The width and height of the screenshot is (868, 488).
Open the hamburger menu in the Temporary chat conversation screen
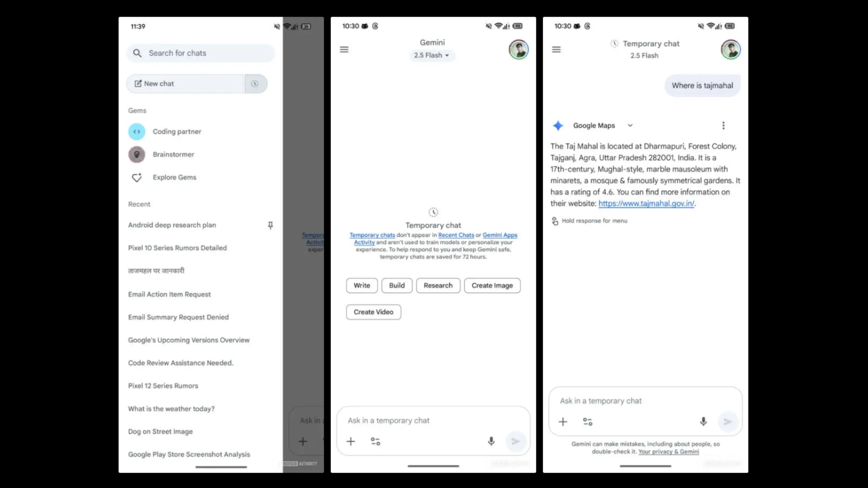556,49
